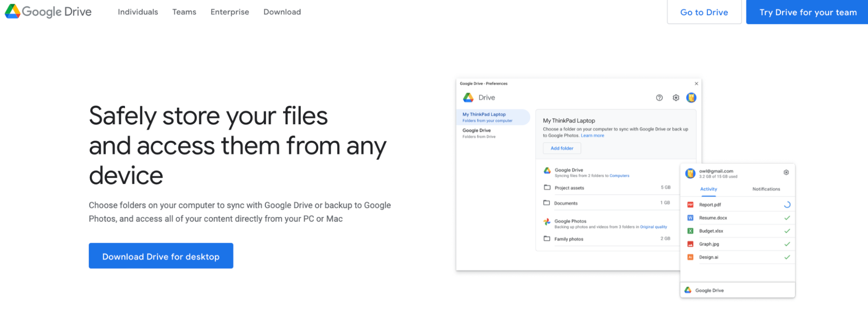Click the 3.2 GB of 15 GB used text

click(x=718, y=177)
